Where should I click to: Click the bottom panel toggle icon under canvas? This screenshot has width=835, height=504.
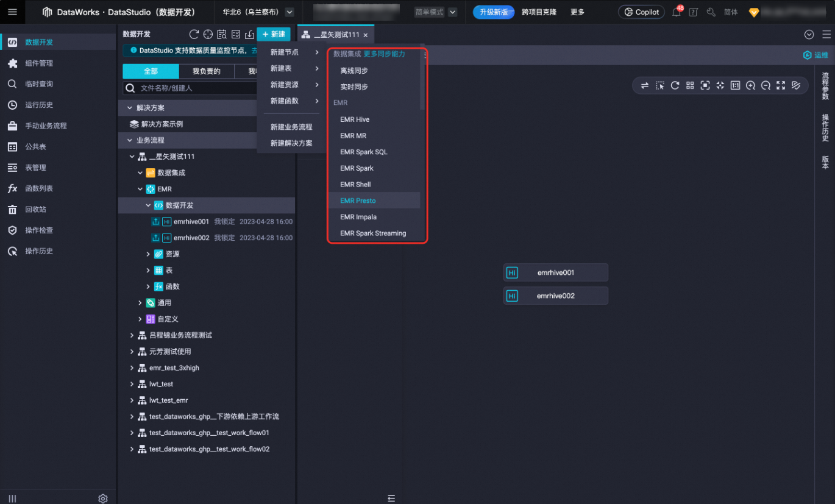tap(391, 498)
